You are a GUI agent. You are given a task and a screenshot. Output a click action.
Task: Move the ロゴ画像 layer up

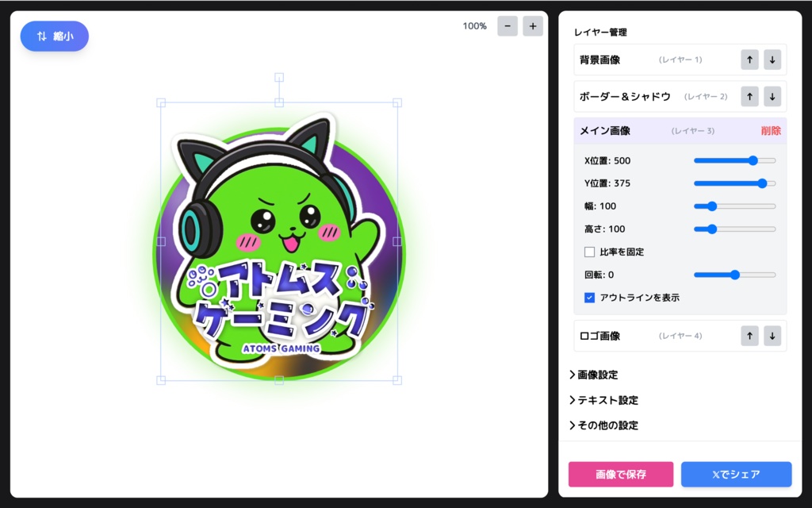tap(749, 336)
